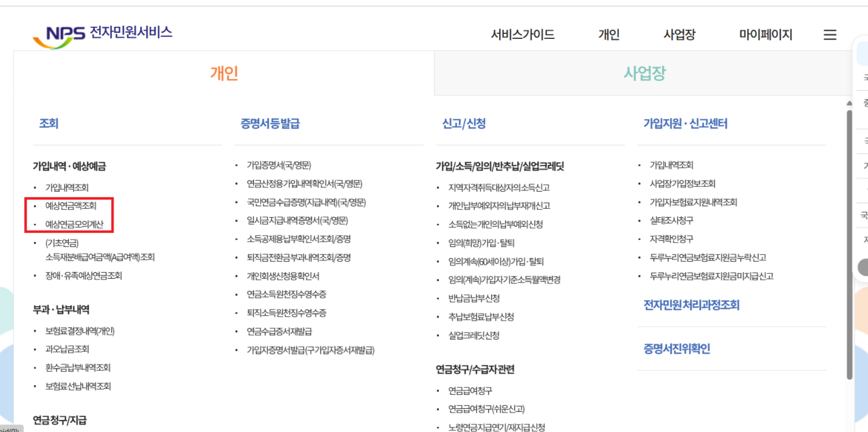Open 보험료결정내역(개인)
This screenshot has width=868, height=432.
[x=80, y=331]
